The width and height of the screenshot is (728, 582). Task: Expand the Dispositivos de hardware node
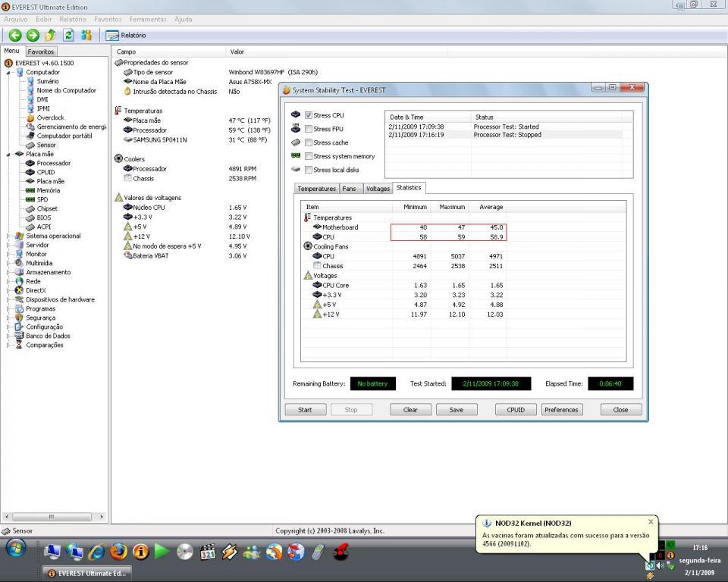pos(8,300)
